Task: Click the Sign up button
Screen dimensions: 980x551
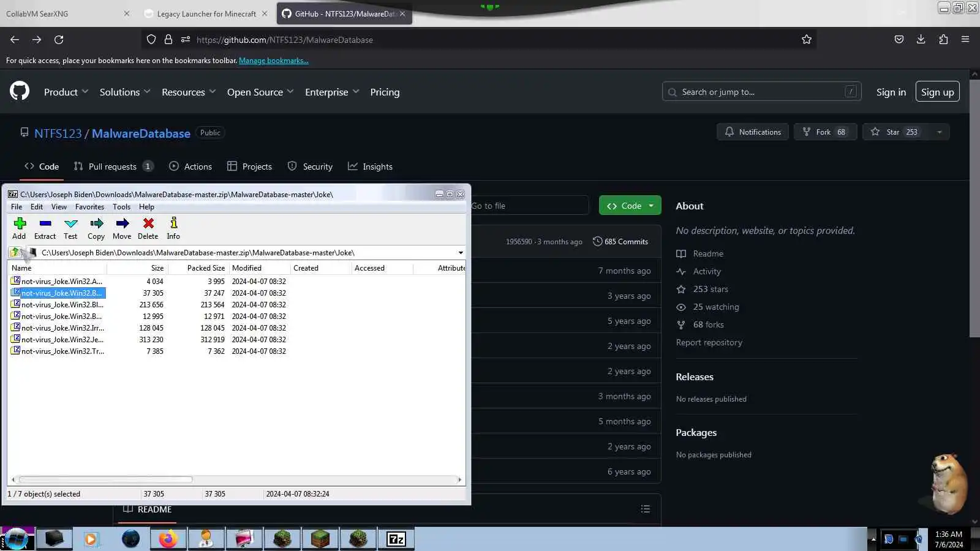Action: [x=937, y=92]
